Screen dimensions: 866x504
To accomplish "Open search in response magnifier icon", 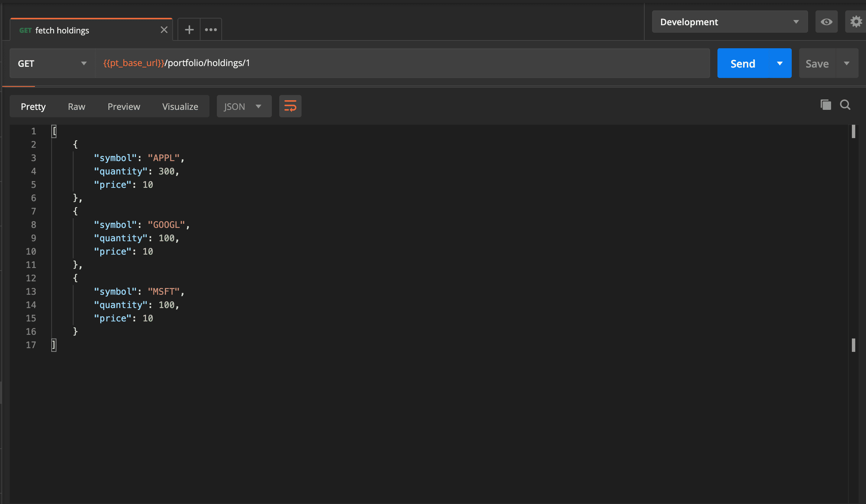I will click(845, 105).
